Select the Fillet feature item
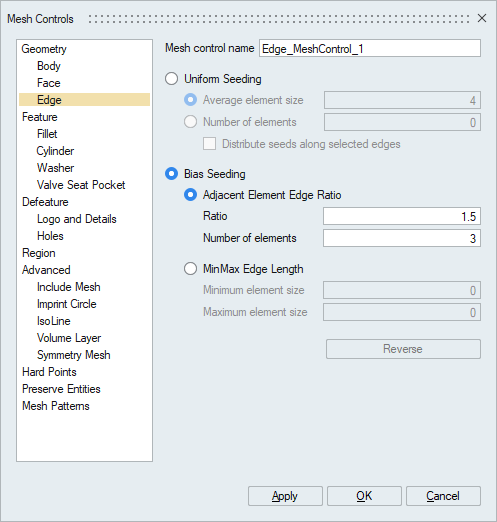This screenshot has height=522, width=497. pyautogui.click(x=47, y=134)
